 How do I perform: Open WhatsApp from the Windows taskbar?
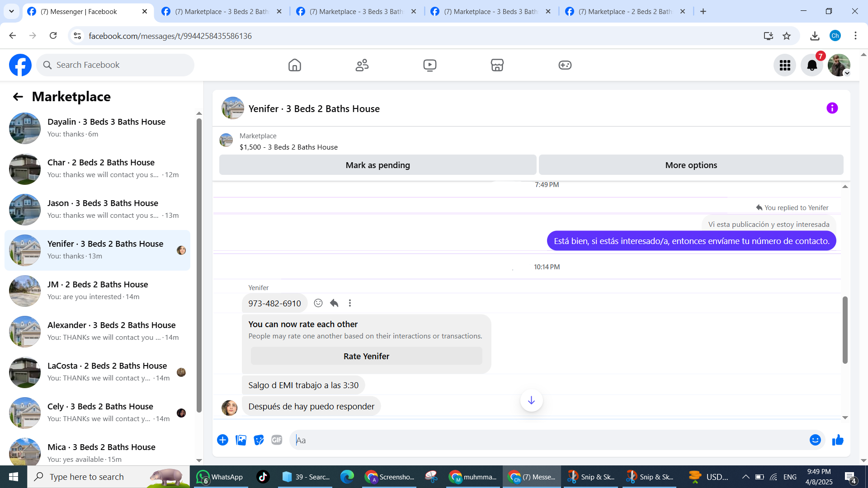pos(220,477)
